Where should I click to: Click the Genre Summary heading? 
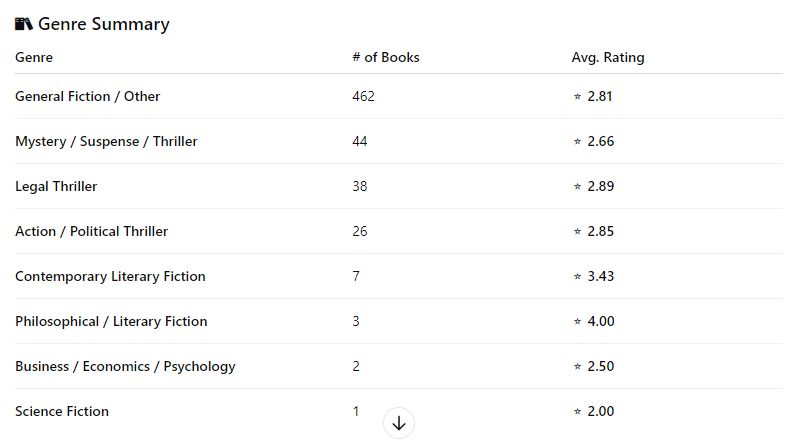point(104,24)
